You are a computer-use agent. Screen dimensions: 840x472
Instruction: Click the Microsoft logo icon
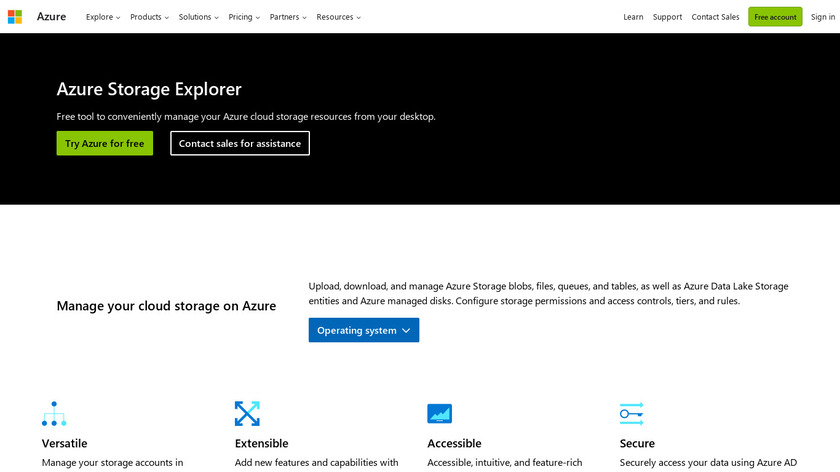(x=15, y=17)
